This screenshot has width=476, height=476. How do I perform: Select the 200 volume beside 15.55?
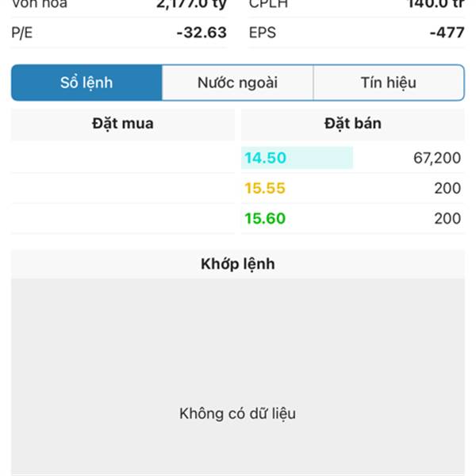(447, 188)
